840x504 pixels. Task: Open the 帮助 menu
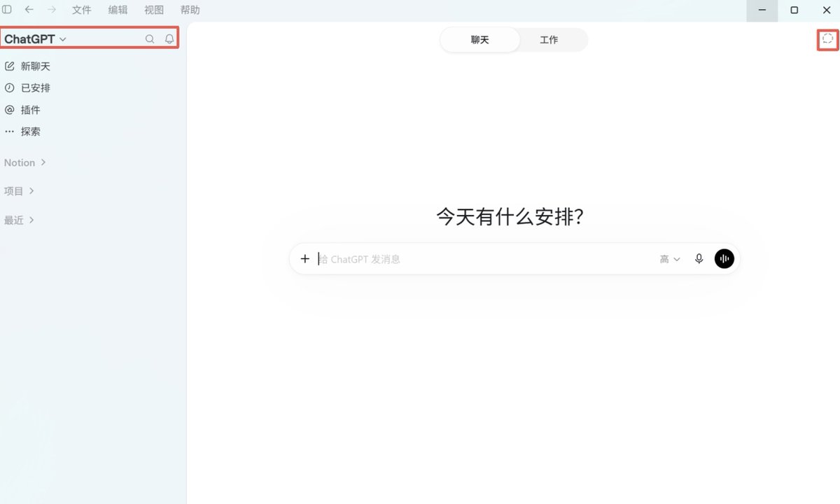190,10
